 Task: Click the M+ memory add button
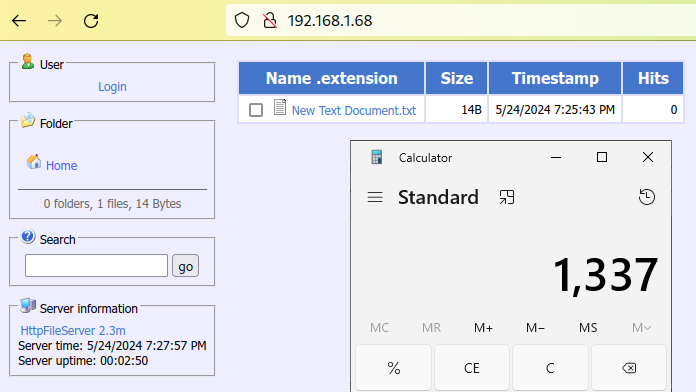click(483, 328)
